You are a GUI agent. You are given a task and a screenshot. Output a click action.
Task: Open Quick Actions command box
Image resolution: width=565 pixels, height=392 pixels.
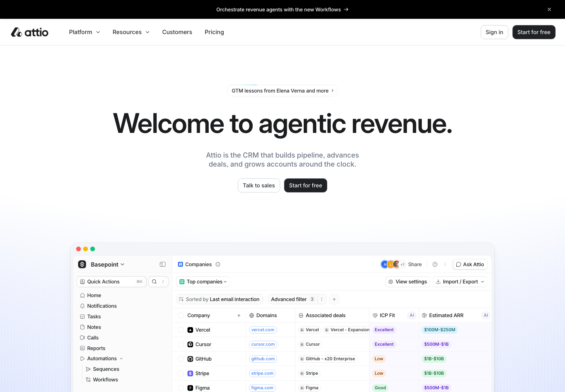click(112, 281)
